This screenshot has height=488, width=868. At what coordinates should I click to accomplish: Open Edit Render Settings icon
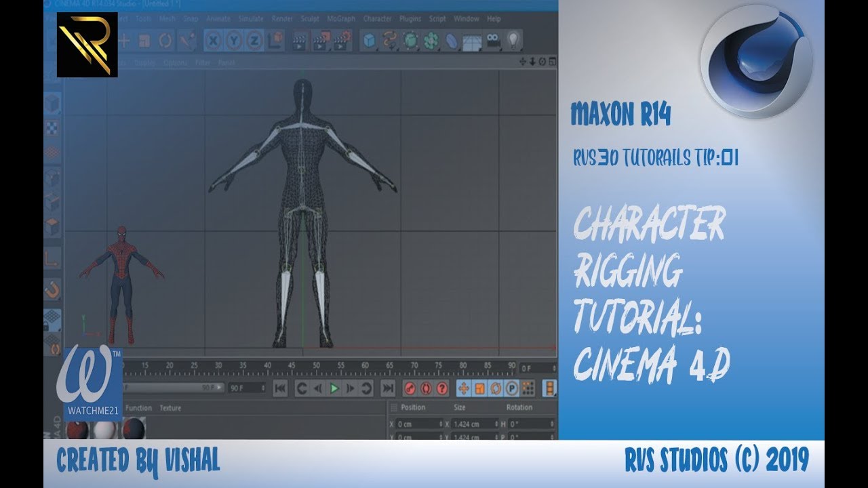click(342, 40)
